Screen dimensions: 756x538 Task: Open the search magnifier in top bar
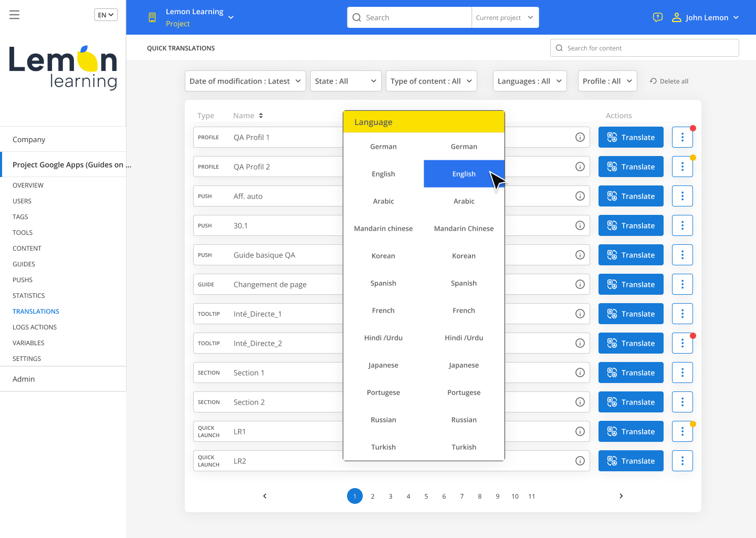tap(356, 17)
